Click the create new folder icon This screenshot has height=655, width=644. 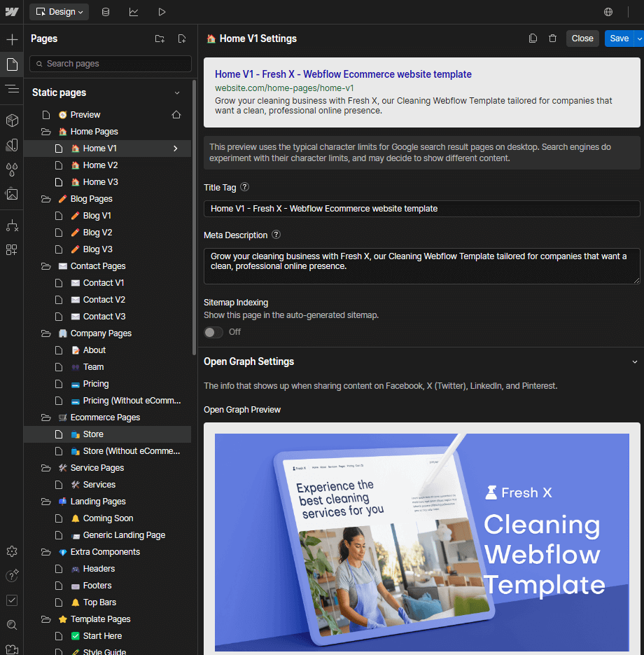(x=160, y=39)
